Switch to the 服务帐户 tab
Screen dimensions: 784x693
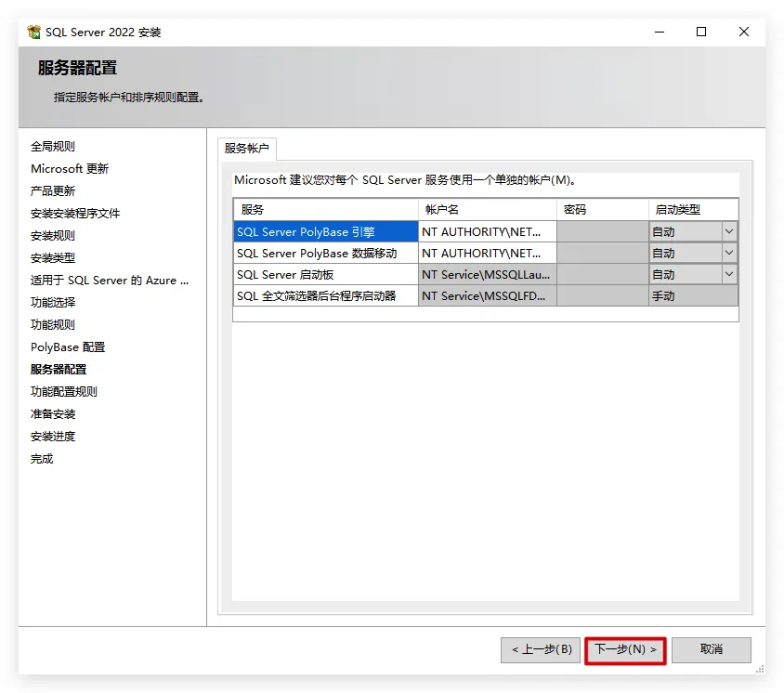click(246, 149)
